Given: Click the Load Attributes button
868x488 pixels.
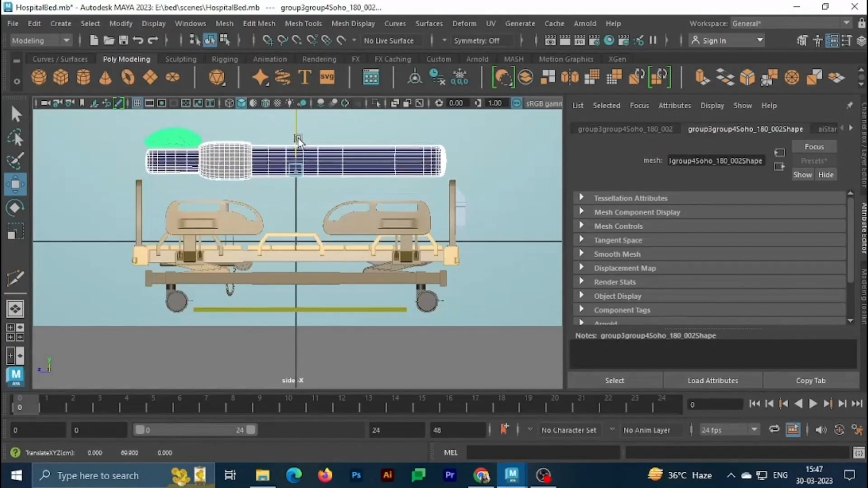Looking at the screenshot, I should (x=712, y=380).
